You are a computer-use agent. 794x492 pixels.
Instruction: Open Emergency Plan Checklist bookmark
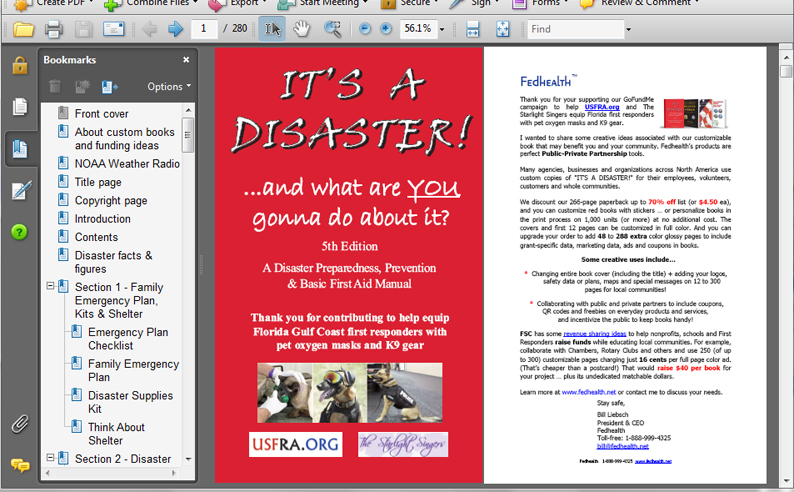click(x=128, y=339)
